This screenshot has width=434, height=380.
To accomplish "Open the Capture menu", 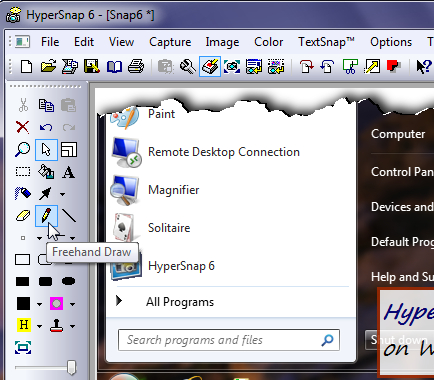I will pyautogui.click(x=170, y=42).
